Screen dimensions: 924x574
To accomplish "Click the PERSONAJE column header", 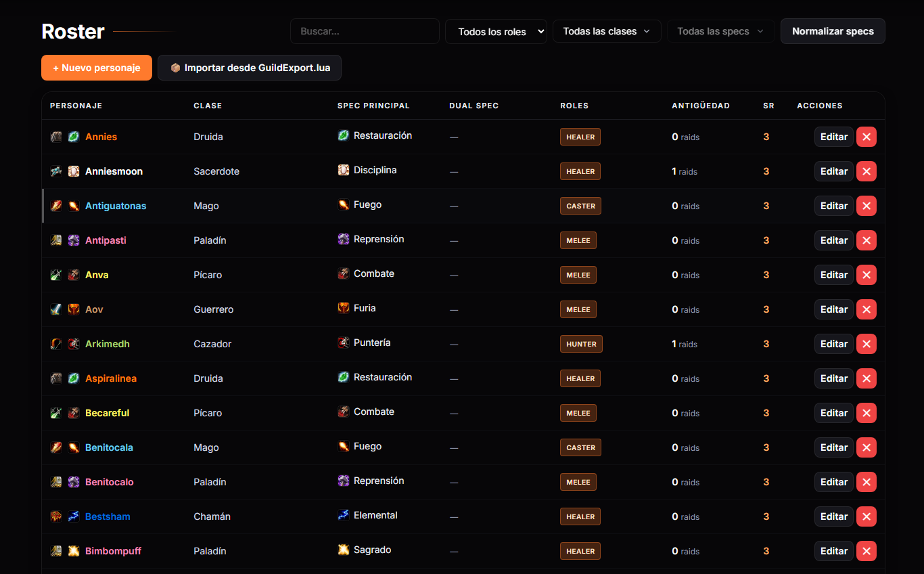I will point(76,106).
